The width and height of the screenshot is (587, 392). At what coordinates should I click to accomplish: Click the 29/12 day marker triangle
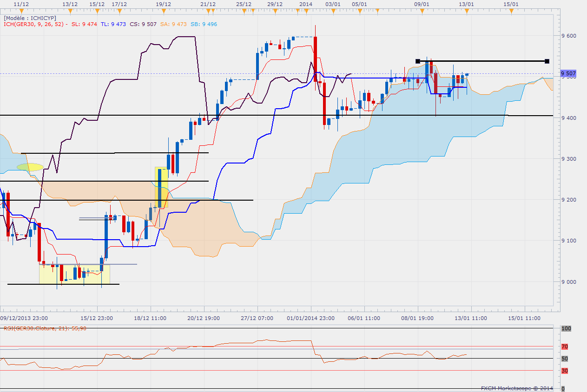[275, 11]
